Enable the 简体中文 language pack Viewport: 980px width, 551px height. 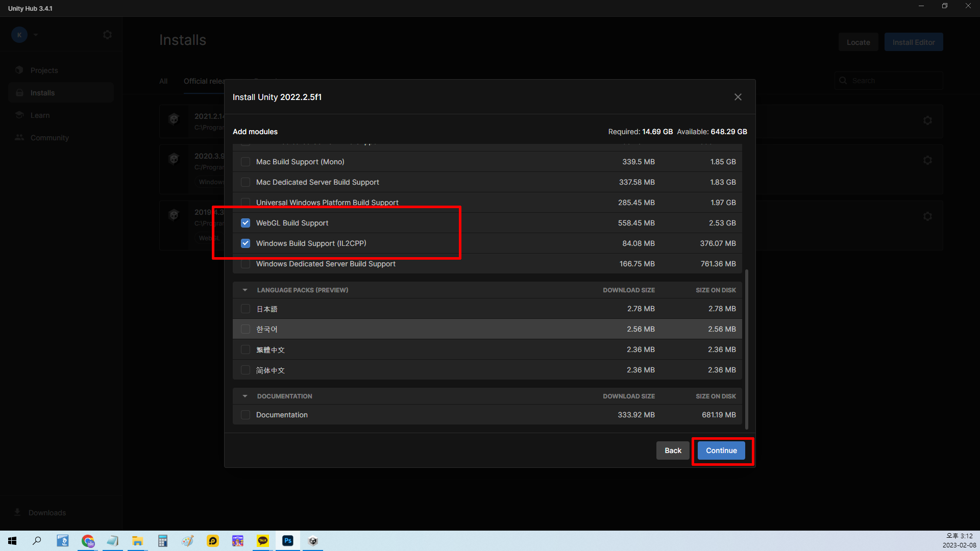(x=246, y=370)
